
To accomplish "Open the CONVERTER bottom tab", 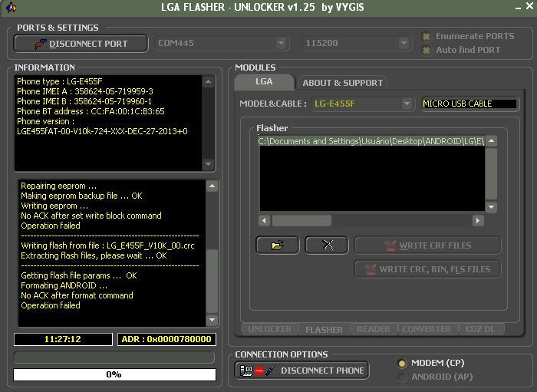I will click(x=427, y=329).
